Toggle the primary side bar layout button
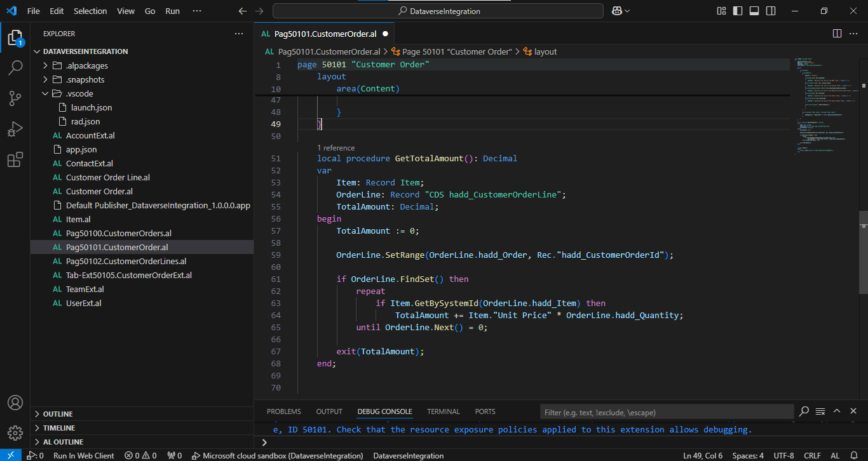 pyautogui.click(x=738, y=11)
